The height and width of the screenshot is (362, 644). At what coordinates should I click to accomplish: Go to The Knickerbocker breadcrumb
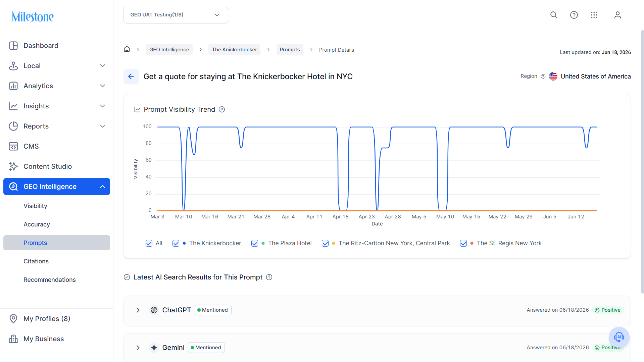coord(234,50)
